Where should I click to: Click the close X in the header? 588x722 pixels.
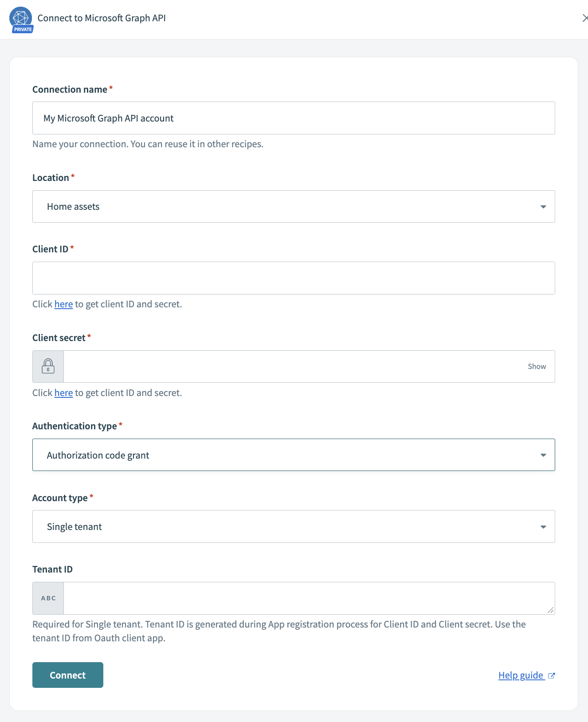[584, 18]
